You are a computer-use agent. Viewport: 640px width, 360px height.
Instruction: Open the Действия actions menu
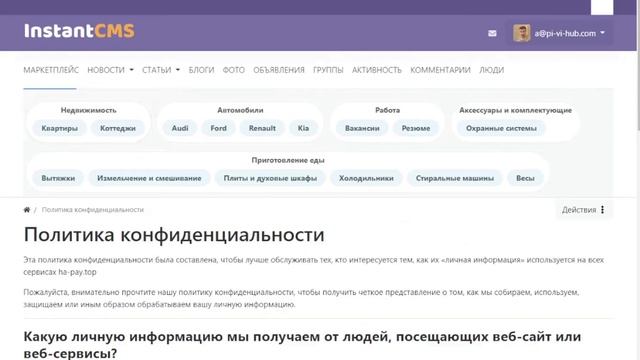pos(583,210)
